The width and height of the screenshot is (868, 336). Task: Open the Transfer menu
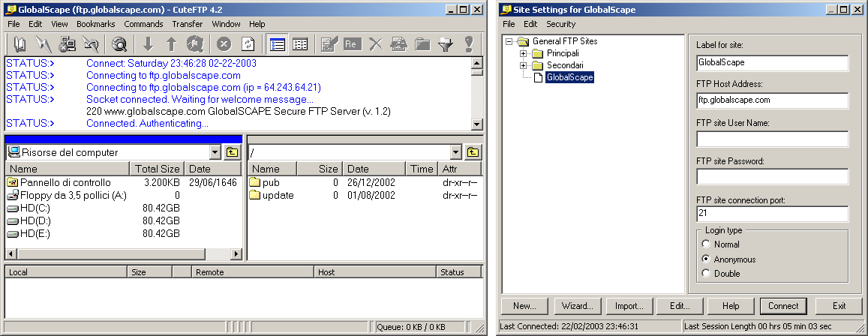point(187,24)
